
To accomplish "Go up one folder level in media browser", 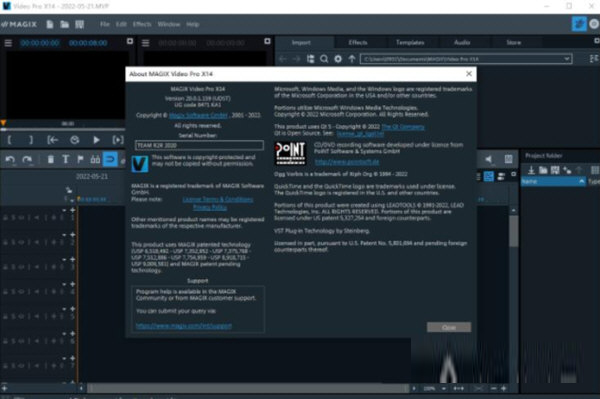I will [352, 59].
